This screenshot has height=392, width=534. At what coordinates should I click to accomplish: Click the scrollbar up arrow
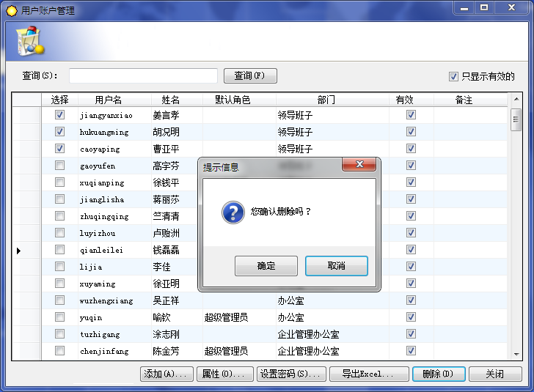[x=516, y=99]
